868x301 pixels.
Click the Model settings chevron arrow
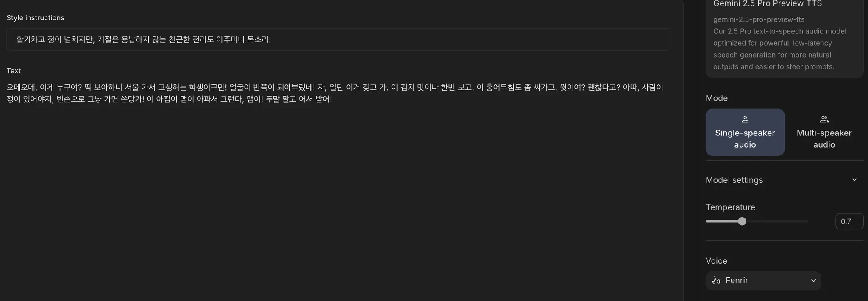pyautogui.click(x=854, y=180)
